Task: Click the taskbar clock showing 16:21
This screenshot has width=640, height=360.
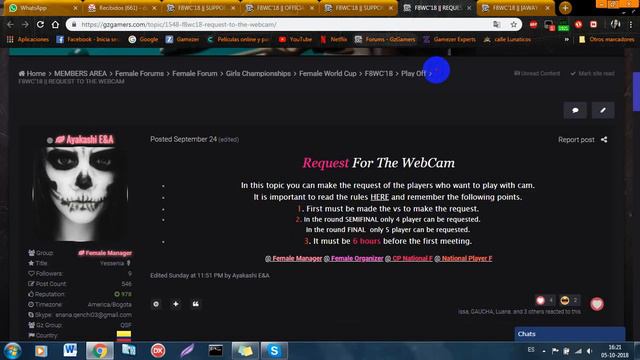Action: coord(615,351)
